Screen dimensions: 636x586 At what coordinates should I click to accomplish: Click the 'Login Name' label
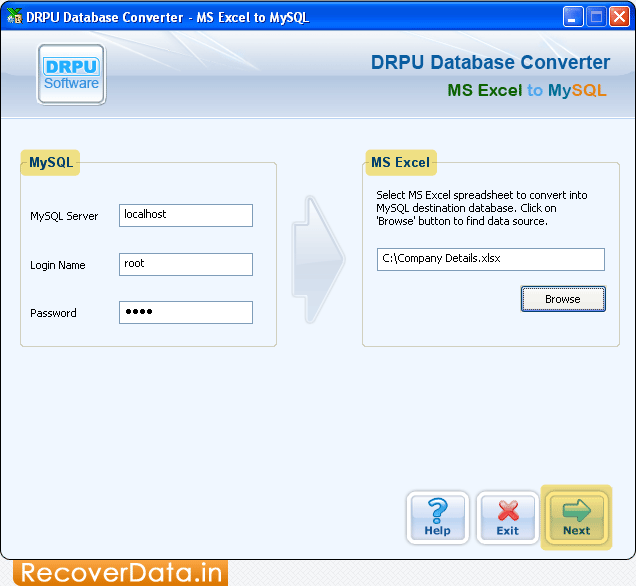(x=58, y=265)
